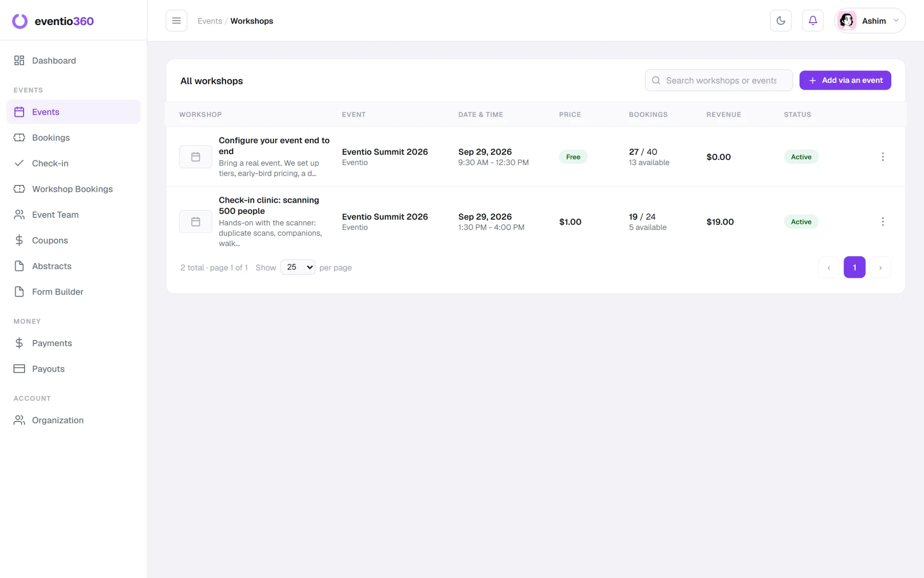The height and width of the screenshot is (578, 924).
Task: Click the Free price badge
Action: pyautogui.click(x=573, y=157)
